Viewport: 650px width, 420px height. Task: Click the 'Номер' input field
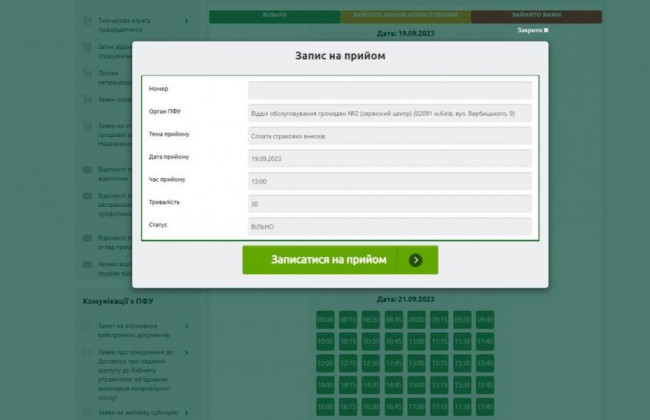coord(389,90)
